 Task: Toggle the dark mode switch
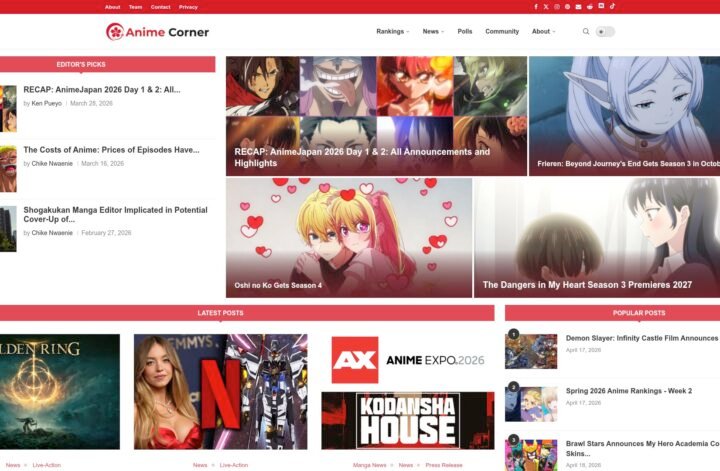pyautogui.click(x=605, y=32)
